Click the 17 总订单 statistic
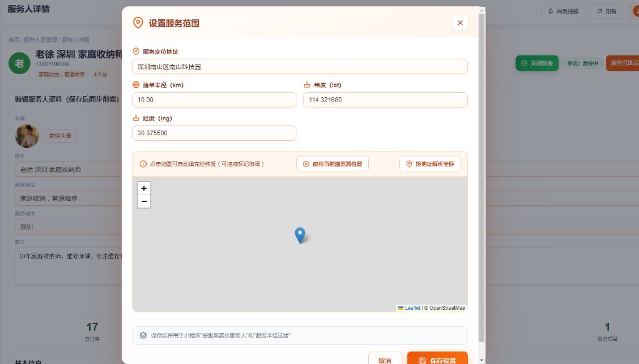The image size is (639, 364). (92, 332)
